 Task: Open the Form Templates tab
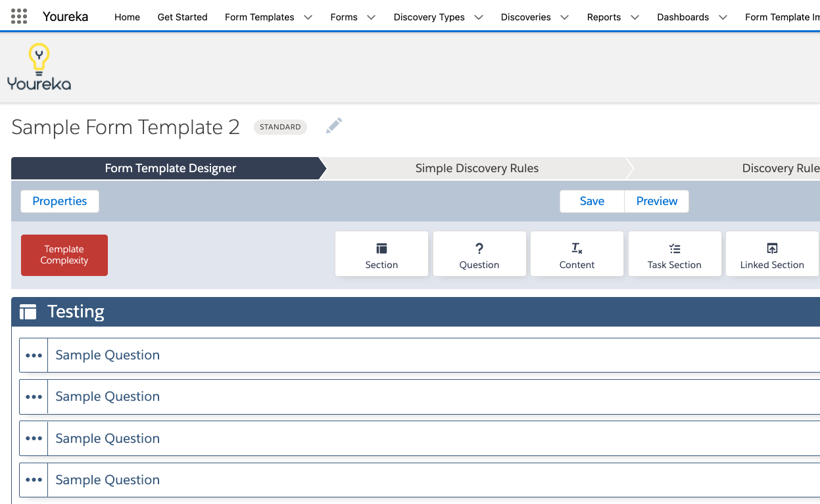260,17
